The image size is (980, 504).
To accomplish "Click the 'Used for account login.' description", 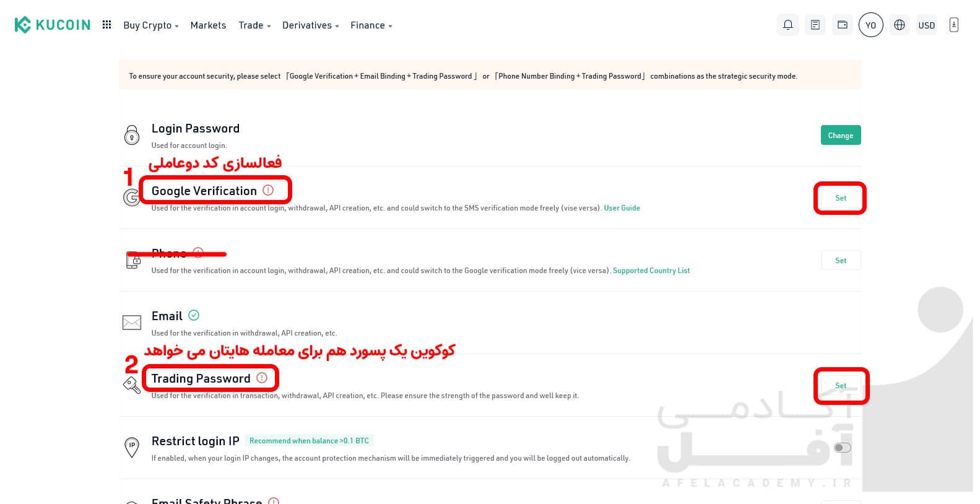I will click(189, 146).
